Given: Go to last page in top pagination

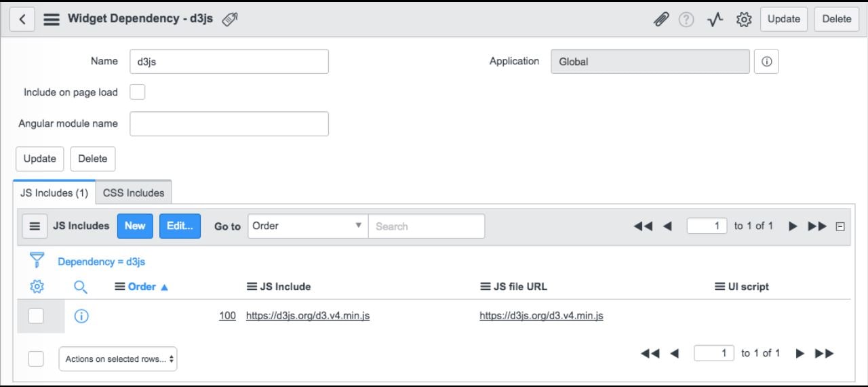Looking at the screenshot, I should [817, 226].
